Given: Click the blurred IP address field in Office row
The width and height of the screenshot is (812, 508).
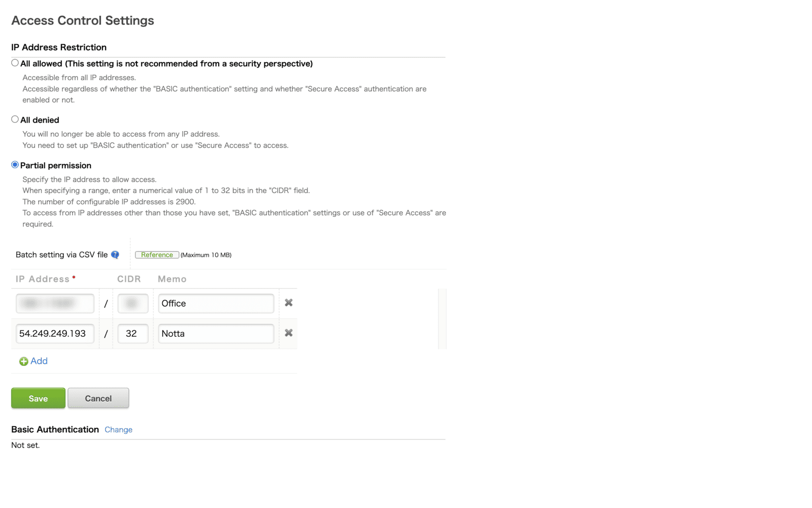Looking at the screenshot, I should point(55,303).
